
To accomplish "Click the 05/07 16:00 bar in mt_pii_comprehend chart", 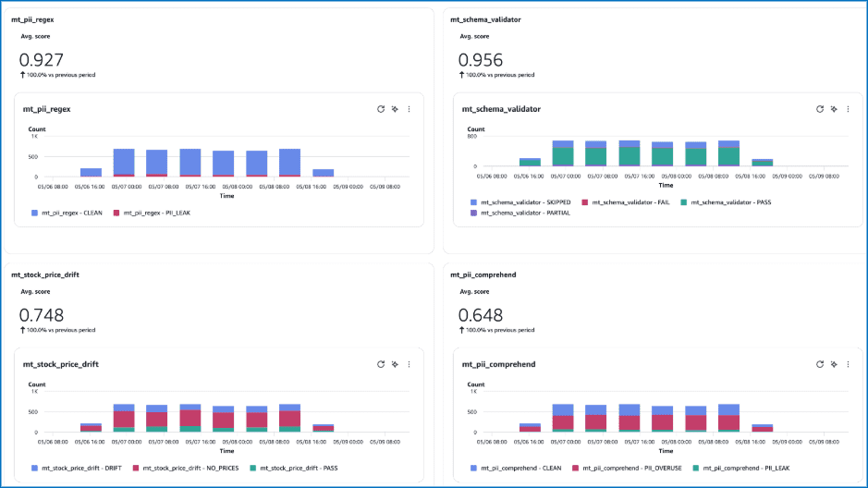I will tap(630, 419).
